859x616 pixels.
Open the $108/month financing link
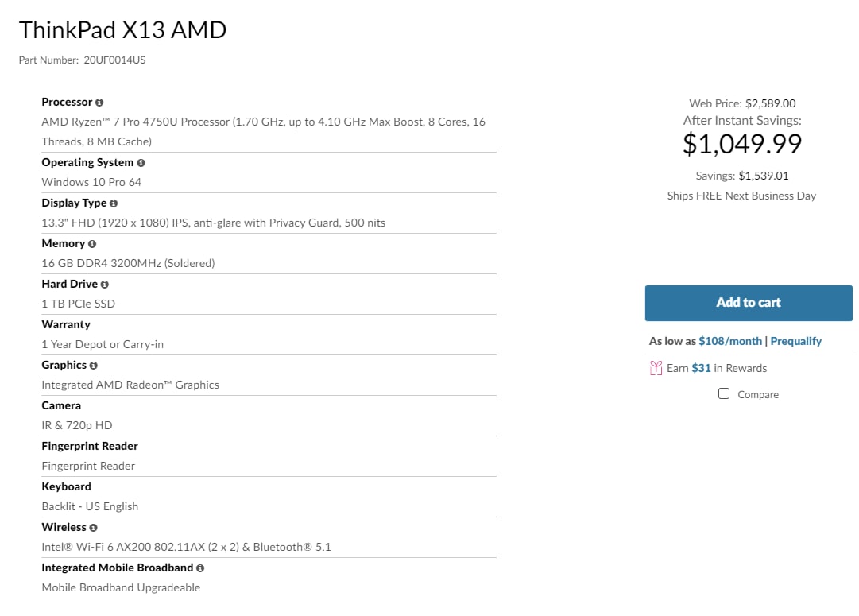(x=730, y=341)
